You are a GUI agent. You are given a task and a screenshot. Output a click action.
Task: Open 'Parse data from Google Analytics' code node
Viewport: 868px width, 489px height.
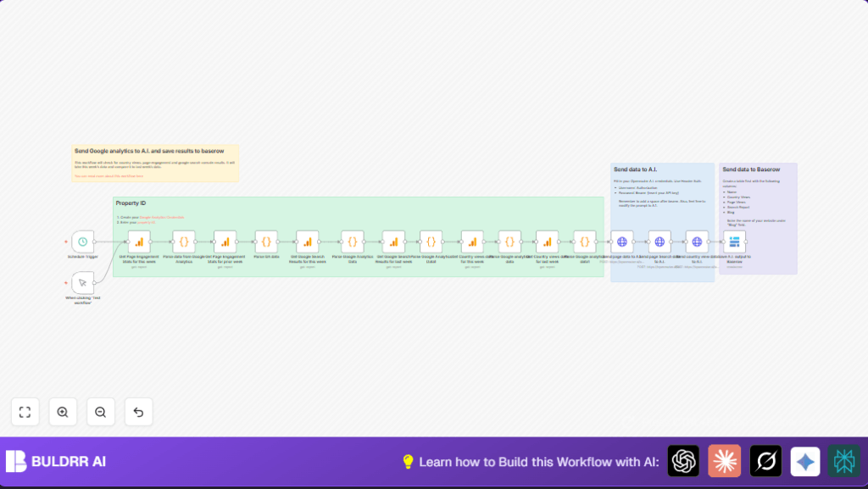tap(184, 242)
